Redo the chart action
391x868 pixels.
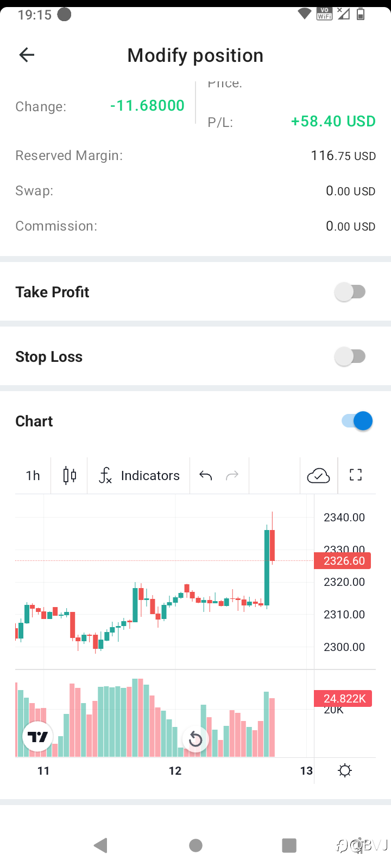[232, 476]
